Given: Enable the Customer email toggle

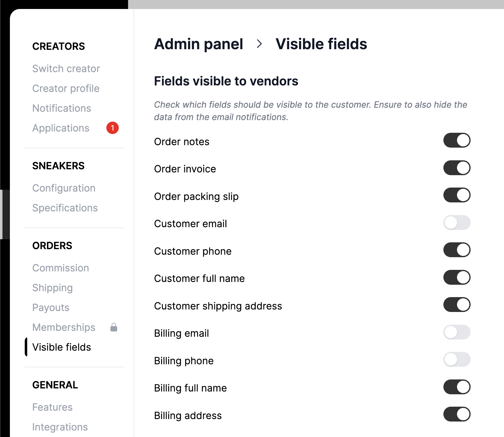Looking at the screenshot, I should [x=457, y=223].
